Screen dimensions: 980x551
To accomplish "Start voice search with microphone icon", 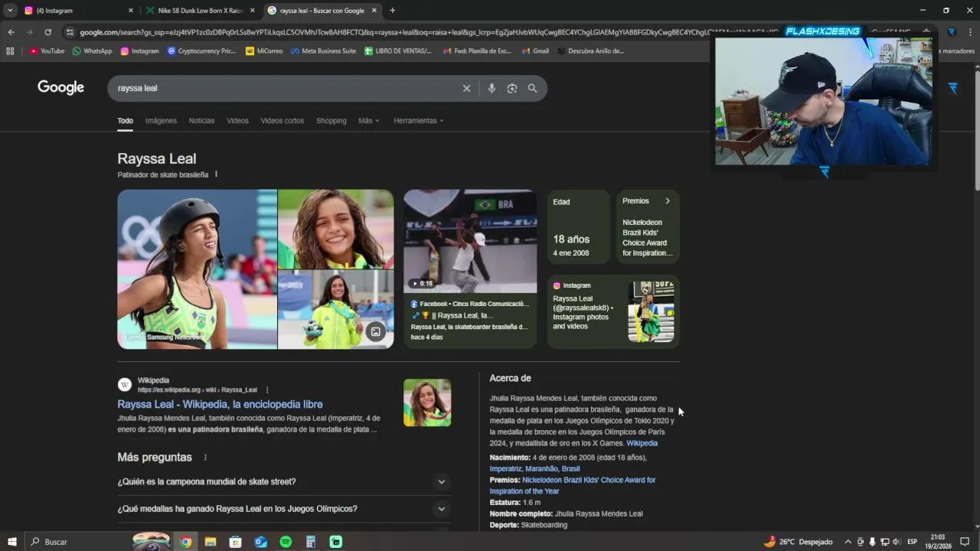I will pyautogui.click(x=492, y=88).
